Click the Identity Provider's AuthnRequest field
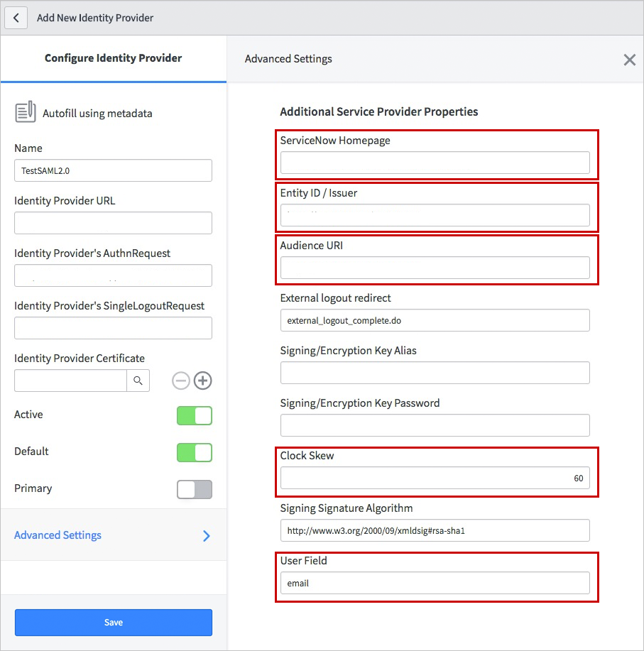The height and width of the screenshot is (651, 644). click(x=113, y=275)
